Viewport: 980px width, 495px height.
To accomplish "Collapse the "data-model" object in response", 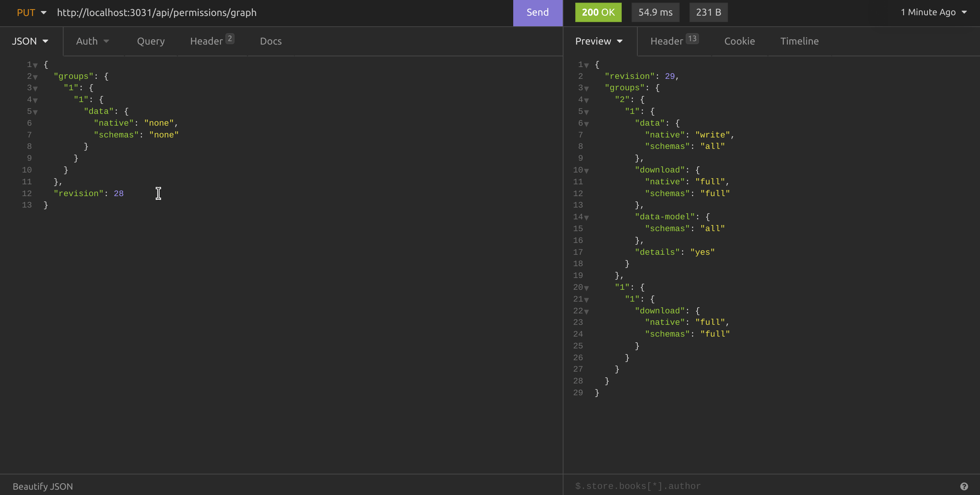I will point(586,217).
